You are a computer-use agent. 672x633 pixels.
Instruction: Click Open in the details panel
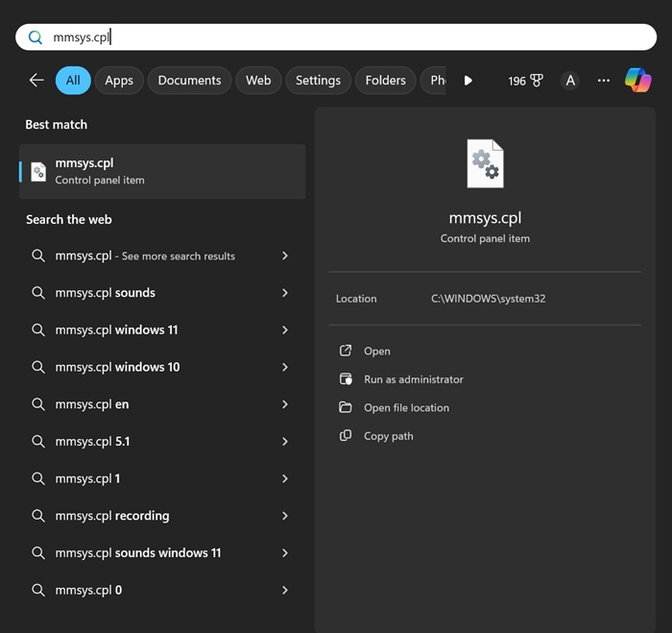[376, 352]
